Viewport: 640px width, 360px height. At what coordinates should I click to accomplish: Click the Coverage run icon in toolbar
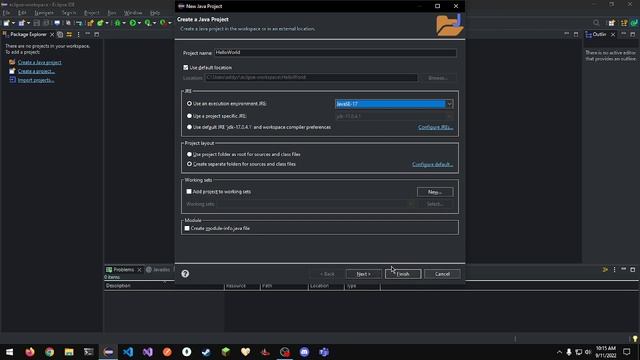pos(147,23)
